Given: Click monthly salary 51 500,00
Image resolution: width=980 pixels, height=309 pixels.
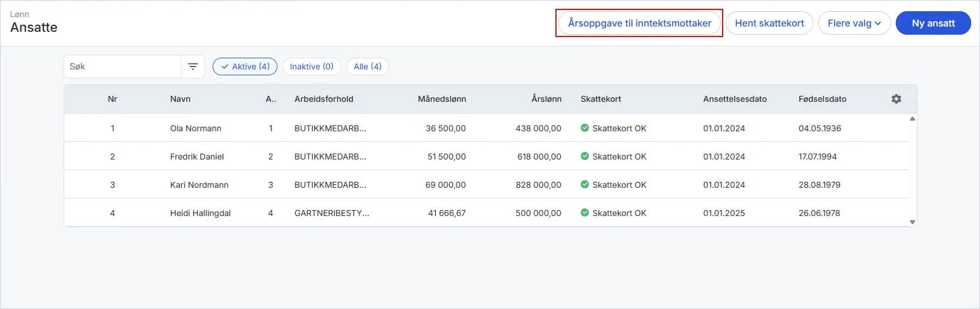Looking at the screenshot, I should [x=446, y=157].
